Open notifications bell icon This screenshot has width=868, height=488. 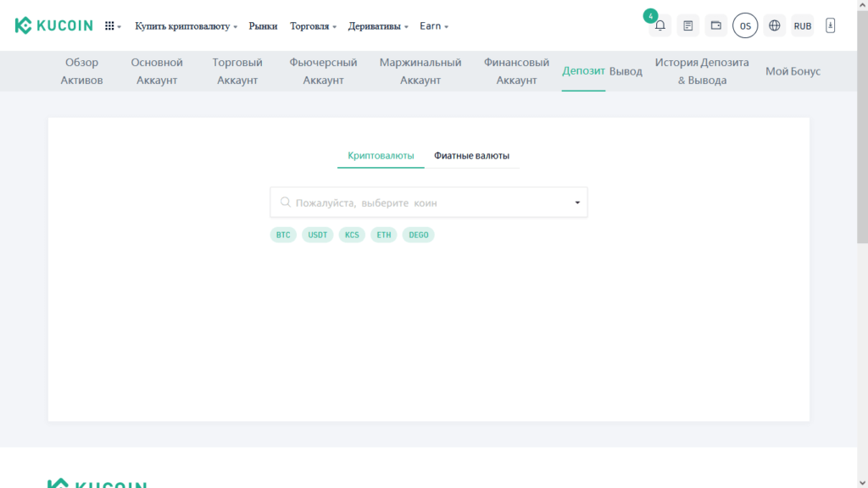coord(659,25)
